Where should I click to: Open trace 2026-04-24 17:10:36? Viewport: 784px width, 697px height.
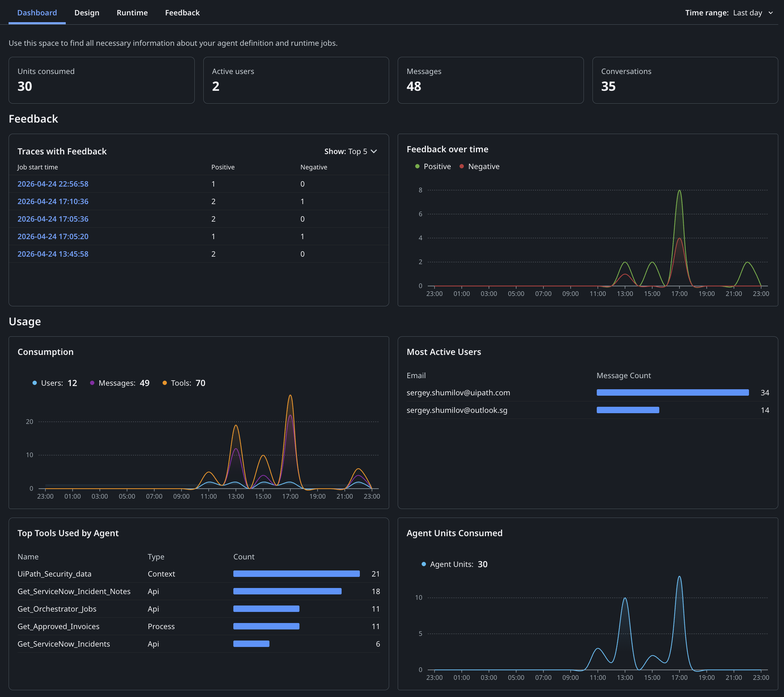53,201
